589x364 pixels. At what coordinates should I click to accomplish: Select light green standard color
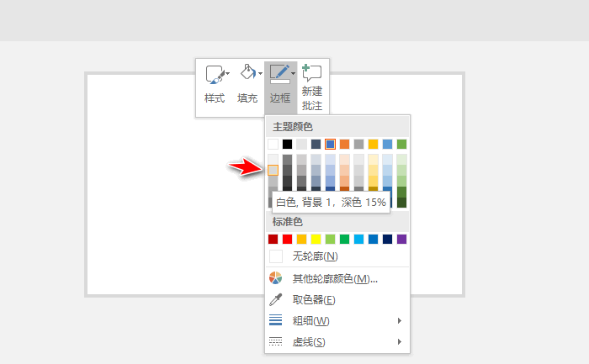(x=330, y=239)
